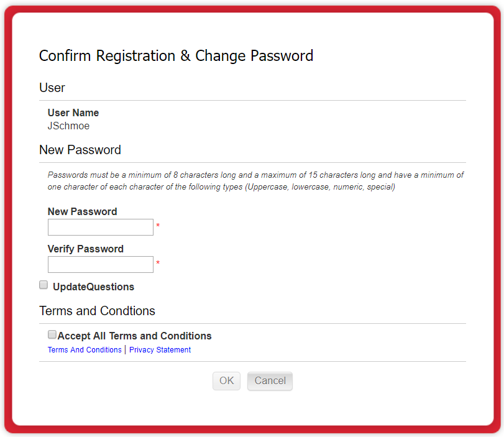Click the Confirm Registration & Change Password title
Screen dimensions: 504x437
[x=176, y=56]
